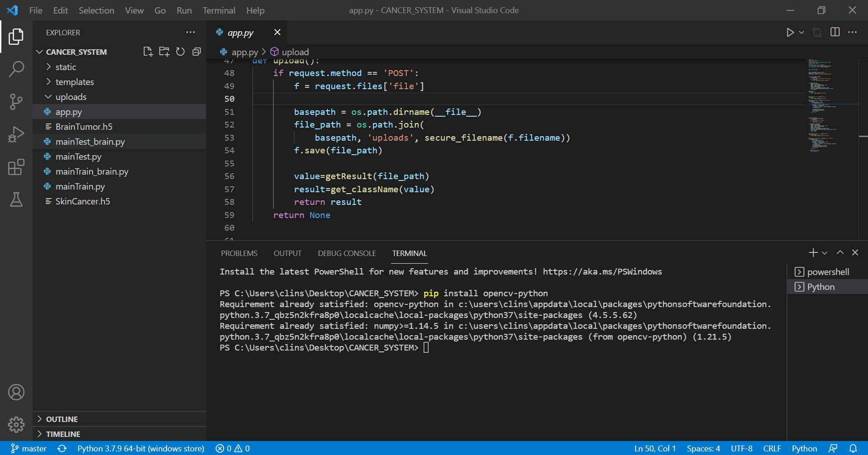
Task: Refresh the Explorer file tree
Action: [180, 52]
